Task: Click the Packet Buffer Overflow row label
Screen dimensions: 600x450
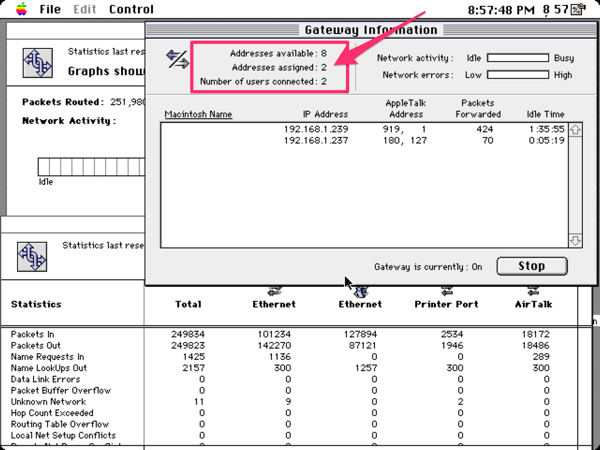Action: coord(61,391)
